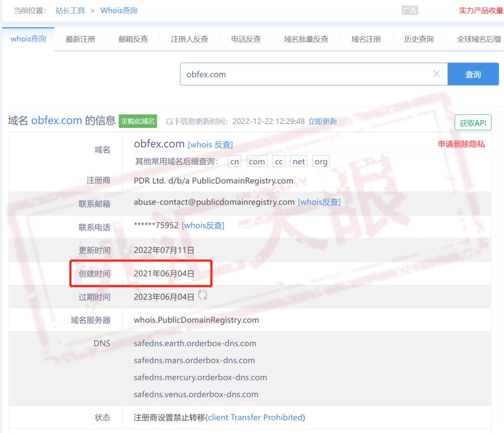Select the 注册人反查 tab
Screen dimensions: 504x433
(189, 39)
